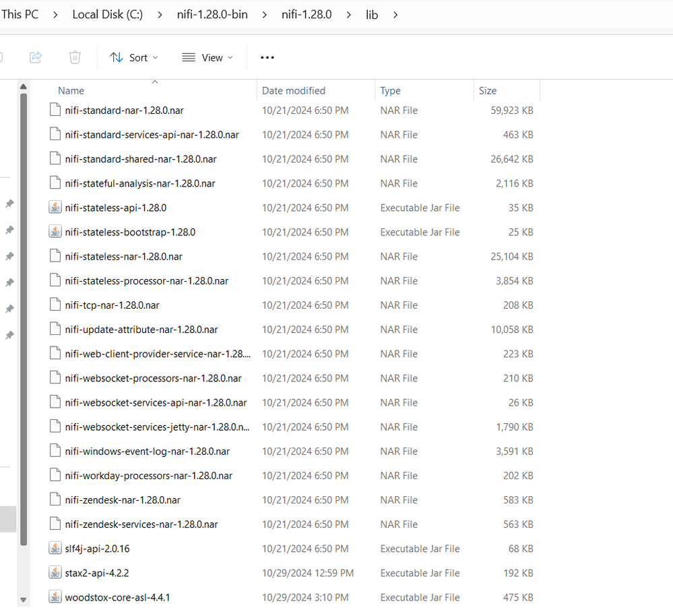Select slf4j-api-2.0.16 jar icon
Viewport: 673px width, 616px height.
55,548
